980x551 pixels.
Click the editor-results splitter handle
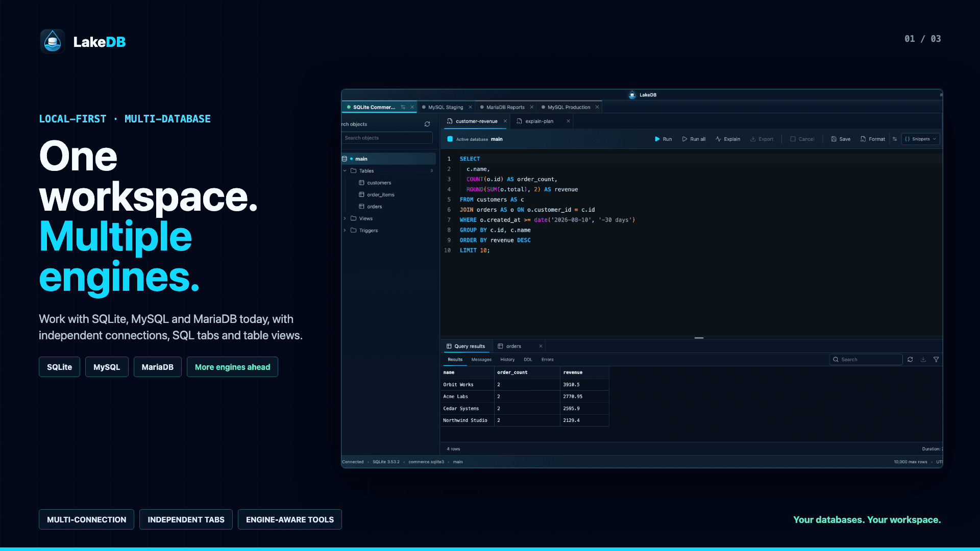[699, 338]
